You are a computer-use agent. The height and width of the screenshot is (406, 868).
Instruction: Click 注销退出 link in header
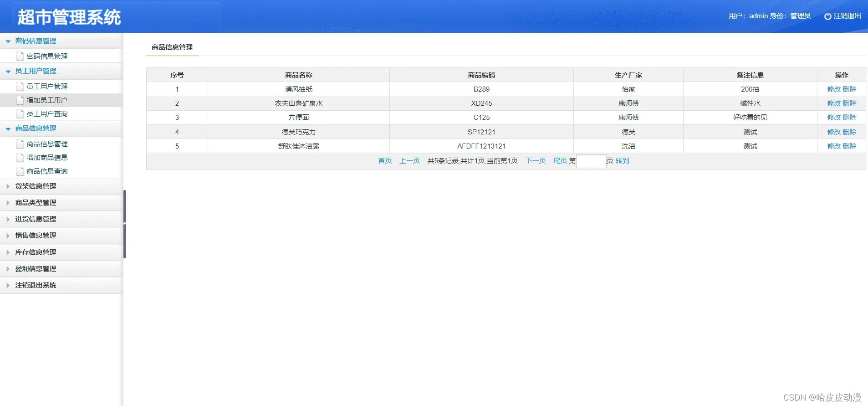point(847,16)
